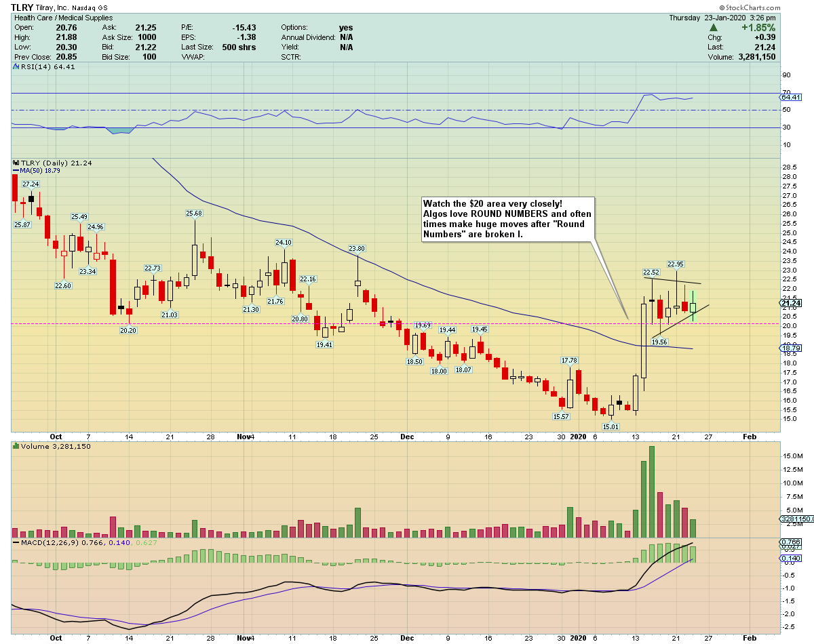Click the 19.41 low price label
Screen dimensions: 814x644
(325, 344)
